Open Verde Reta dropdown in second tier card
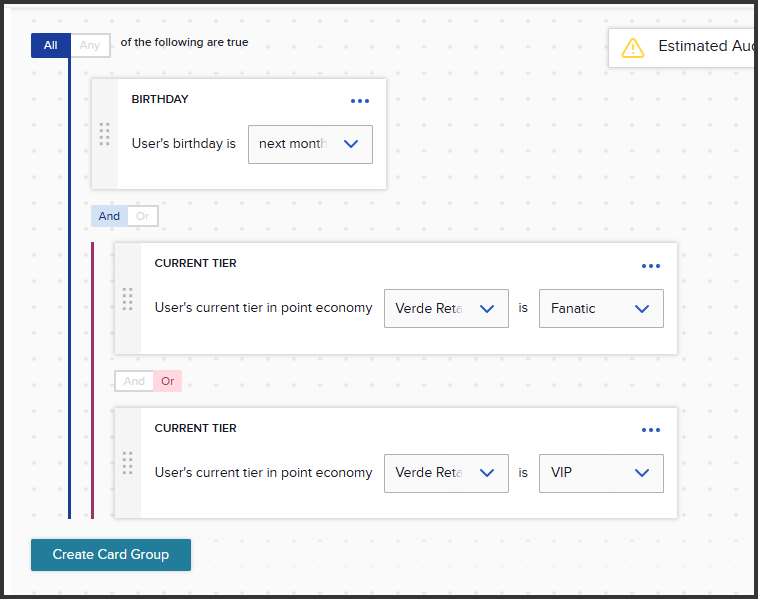This screenshot has height=599, width=758. tap(446, 473)
